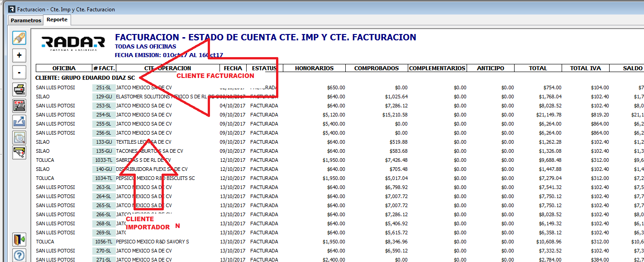Switch to the Parametros tab
Viewport: 644px width, 262px height.
coord(26,20)
